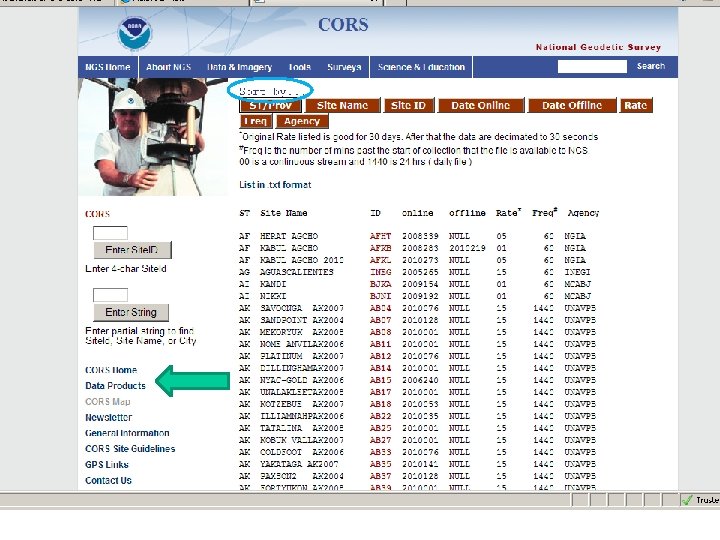
Task: Click the INEGI agency cell
Action: click(x=577, y=272)
